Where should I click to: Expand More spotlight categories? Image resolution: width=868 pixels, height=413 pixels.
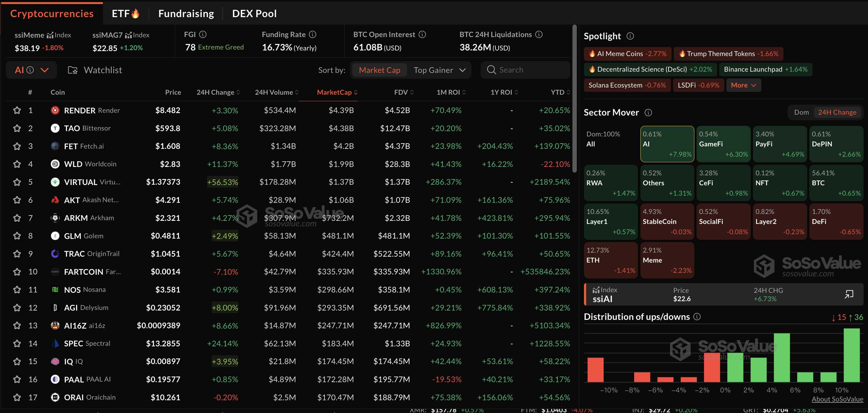pyautogui.click(x=743, y=85)
